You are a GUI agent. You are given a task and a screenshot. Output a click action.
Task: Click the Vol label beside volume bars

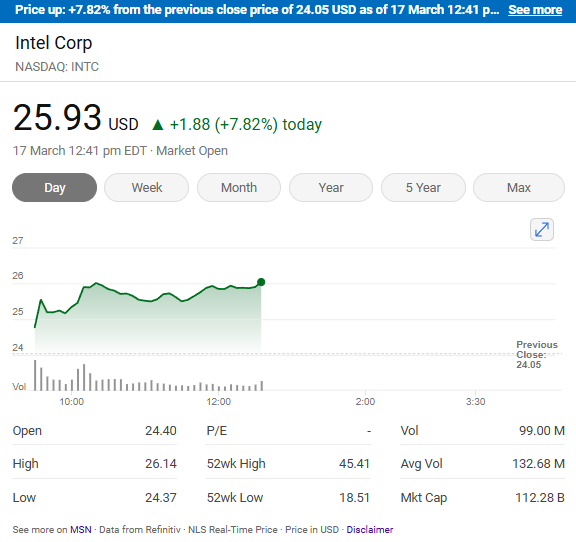click(19, 387)
